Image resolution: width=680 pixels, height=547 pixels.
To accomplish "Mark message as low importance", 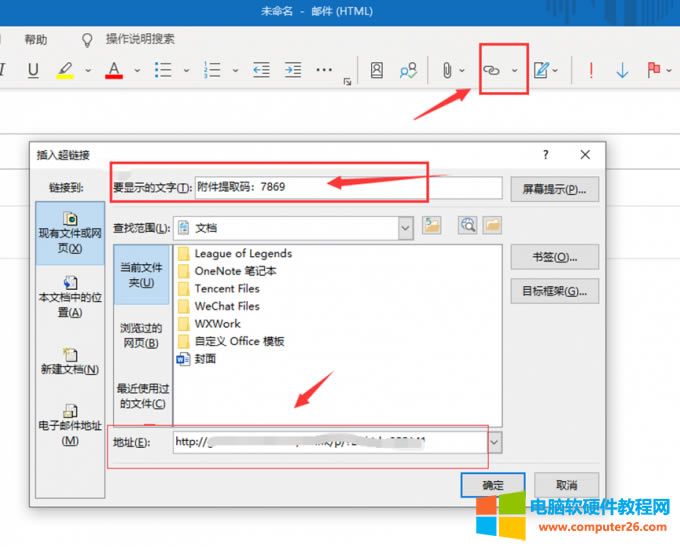I will (x=622, y=70).
